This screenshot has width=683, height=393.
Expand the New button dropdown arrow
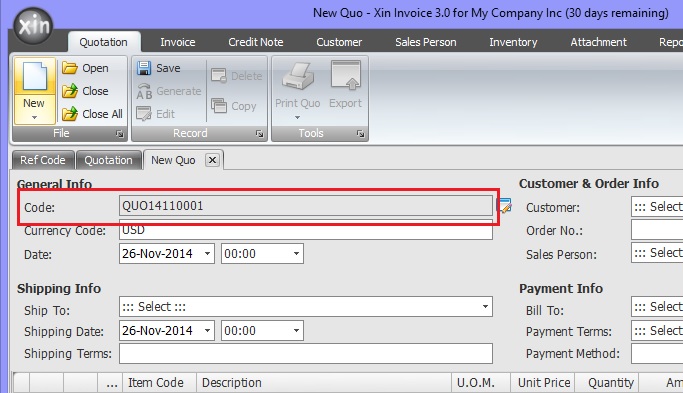tap(34, 118)
